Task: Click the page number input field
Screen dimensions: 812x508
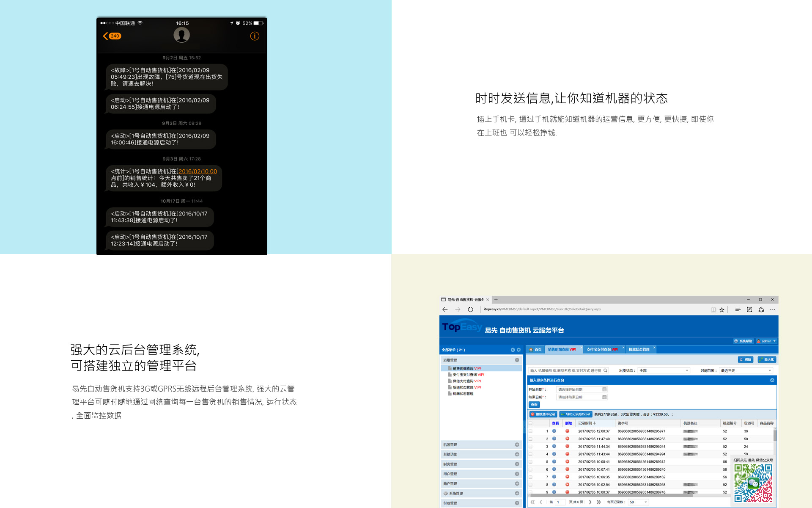Action: [560, 502]
